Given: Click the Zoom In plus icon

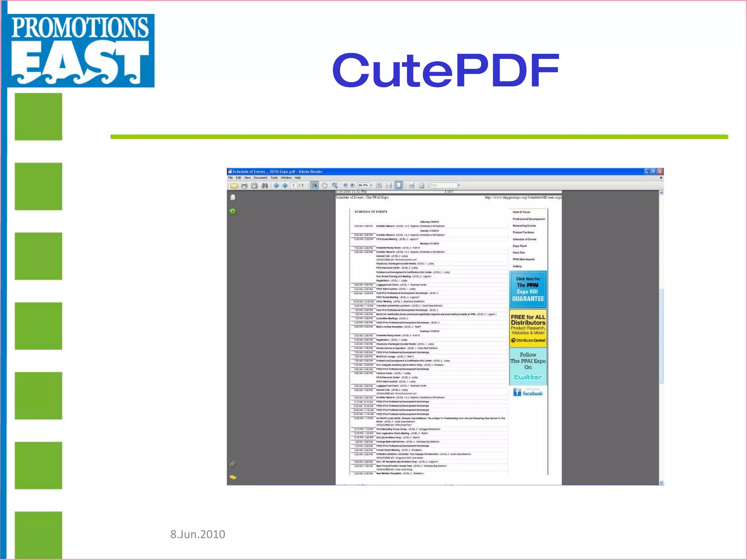Looking at the screenshot, I should click(x=352, y=186).
